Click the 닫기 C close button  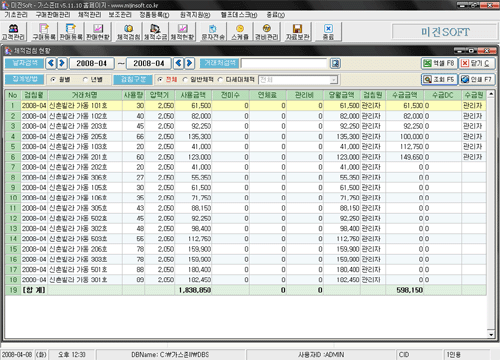click(x=477, y=63)
